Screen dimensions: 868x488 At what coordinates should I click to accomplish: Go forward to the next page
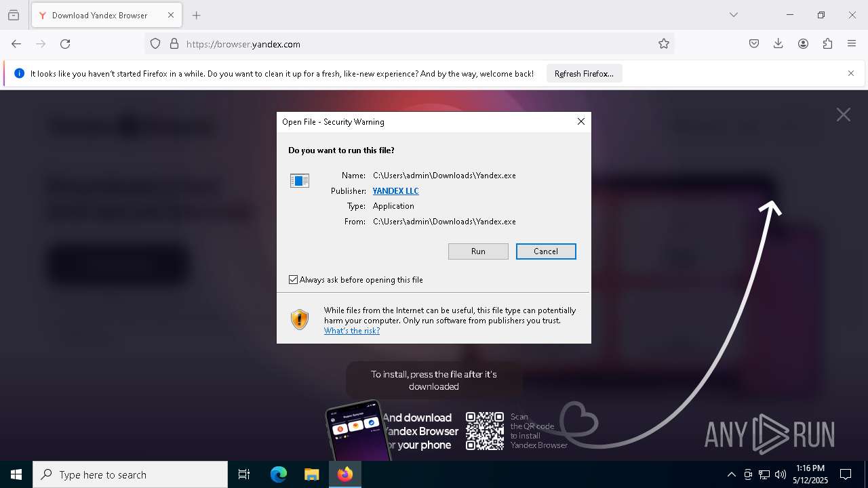coord(41,44)
